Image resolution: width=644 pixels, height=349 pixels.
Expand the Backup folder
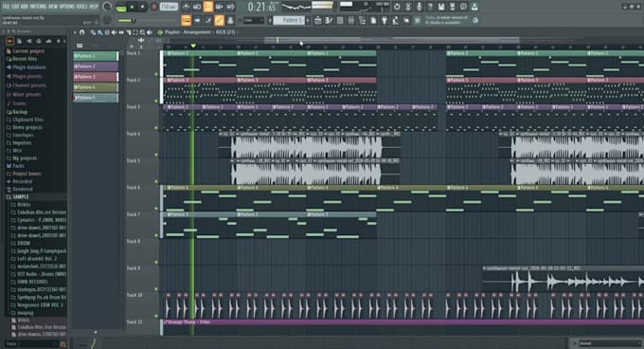20,112
